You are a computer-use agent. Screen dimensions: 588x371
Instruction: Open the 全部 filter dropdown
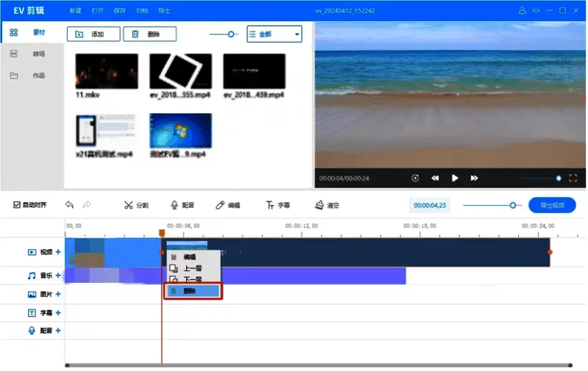(274, 34)
